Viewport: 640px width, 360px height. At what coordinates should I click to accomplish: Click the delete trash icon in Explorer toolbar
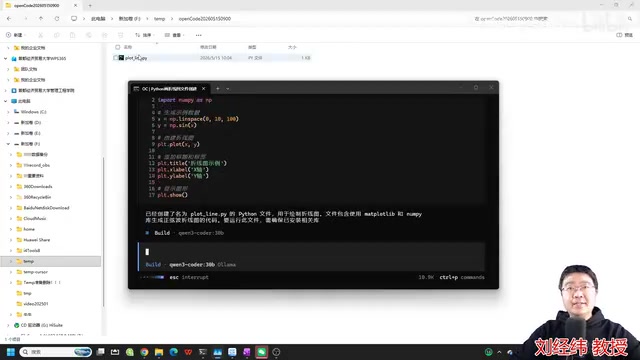coord(120,35)
